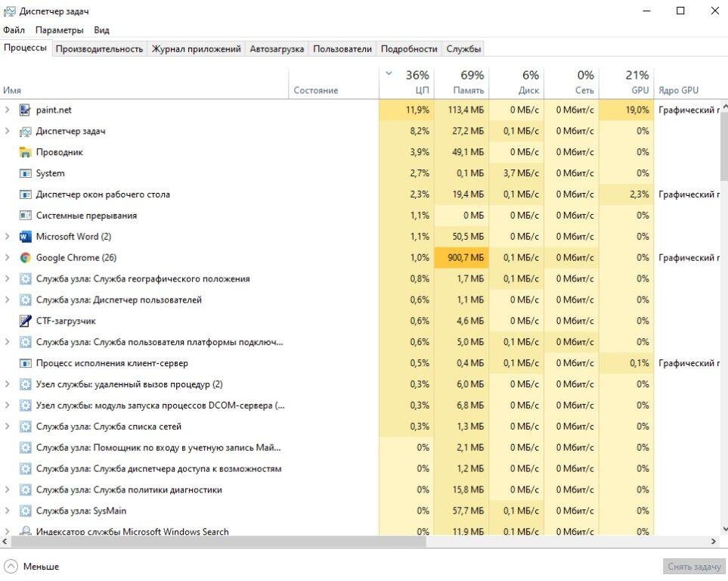Switch to the Производительность tab
The height and width of the screenshot is (581, 728).
point(99,49)
